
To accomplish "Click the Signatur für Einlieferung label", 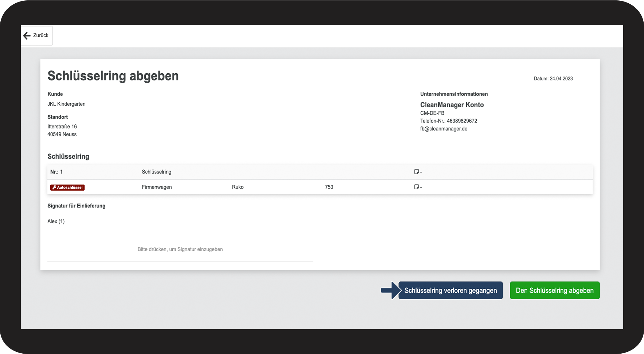I will [77, 206].
